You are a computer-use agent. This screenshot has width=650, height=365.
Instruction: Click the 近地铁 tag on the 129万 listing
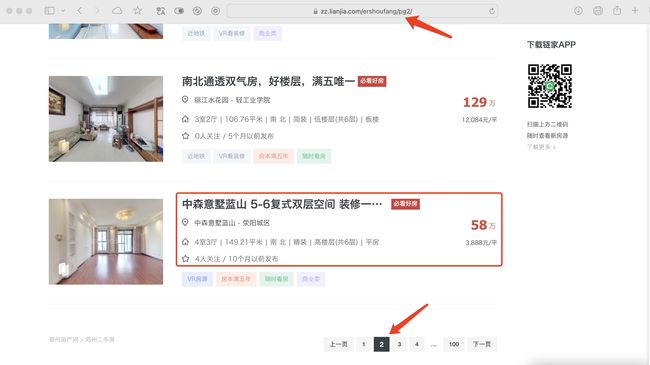click(196, 156)
